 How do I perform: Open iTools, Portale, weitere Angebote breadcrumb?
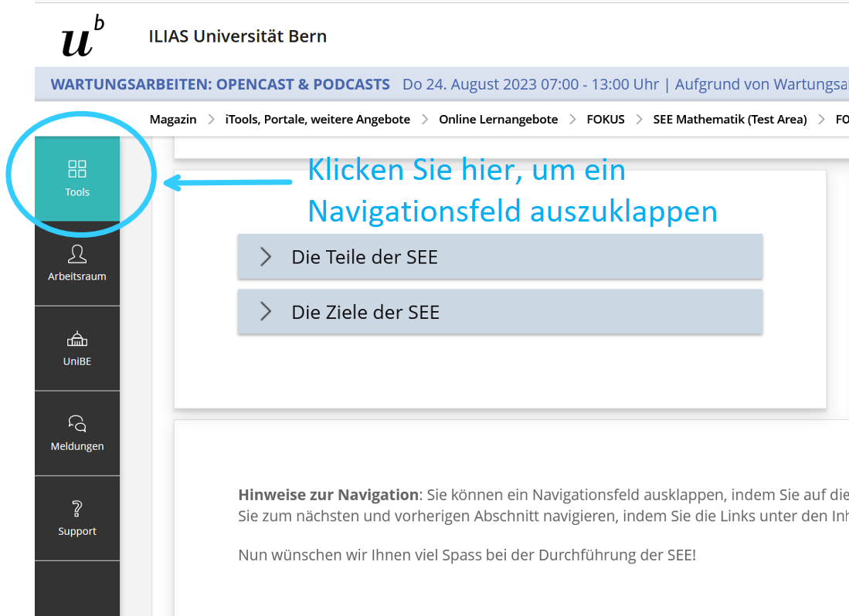tap(318, 119)
